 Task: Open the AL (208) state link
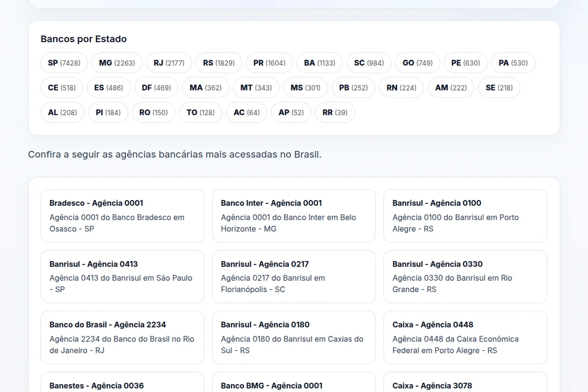point(62,112)
